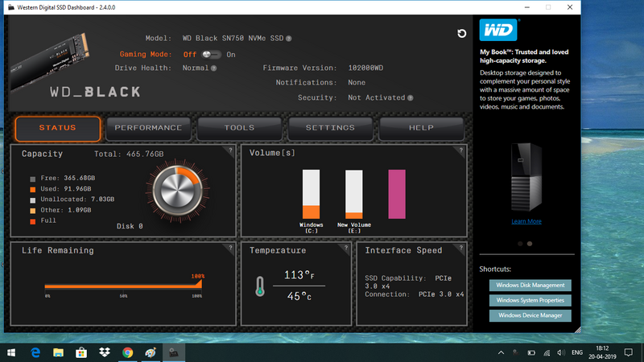Open the Paint app from taskbar
This screenshot has height=362, width=644.
click(x=151, y=352)
